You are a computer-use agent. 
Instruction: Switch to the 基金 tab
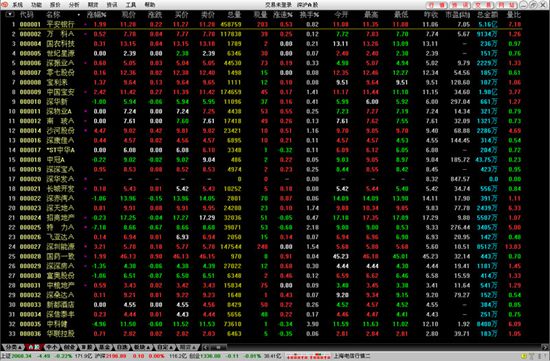tap(104, 347)
